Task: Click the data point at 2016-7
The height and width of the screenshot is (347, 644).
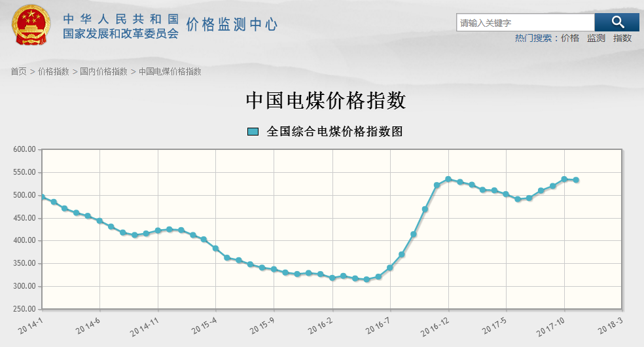Action: (390, 267)
